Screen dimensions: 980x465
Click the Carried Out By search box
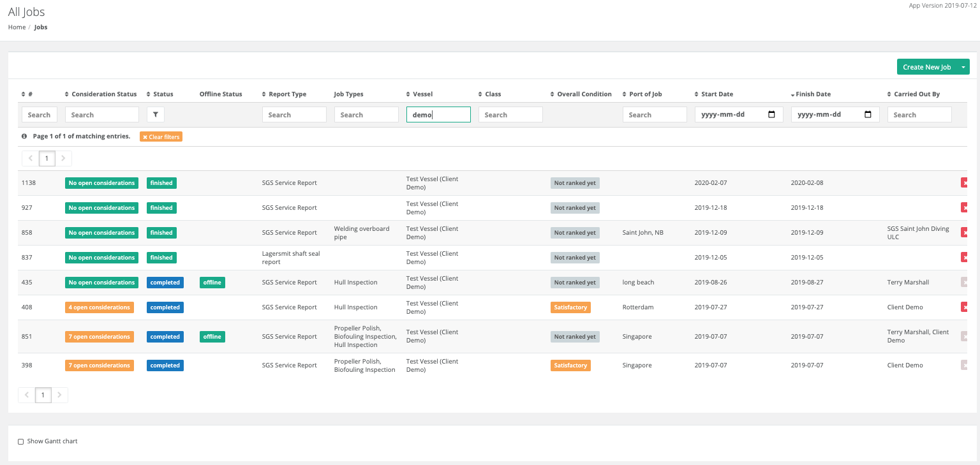pos(919,115)
